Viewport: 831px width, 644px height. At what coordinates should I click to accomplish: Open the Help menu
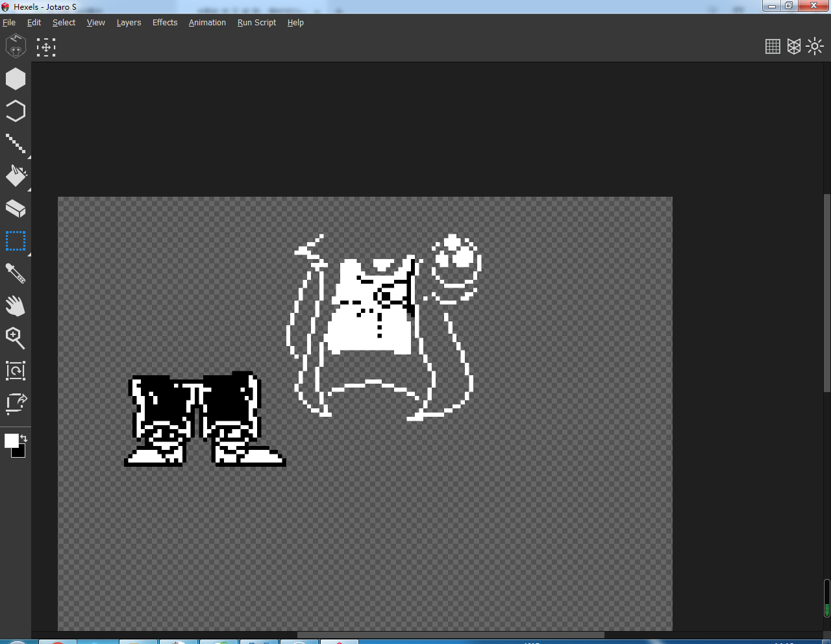[x=295, y=23]
